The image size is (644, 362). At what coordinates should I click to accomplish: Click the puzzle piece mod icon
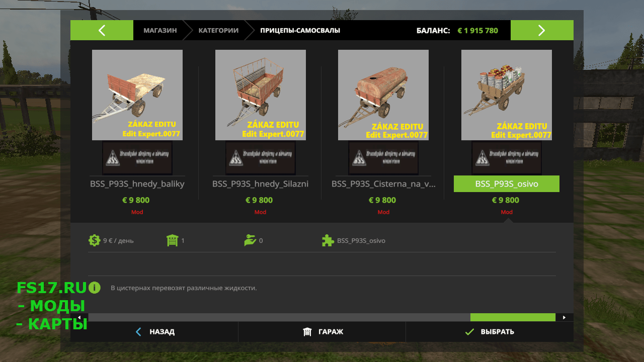(328, 240)
